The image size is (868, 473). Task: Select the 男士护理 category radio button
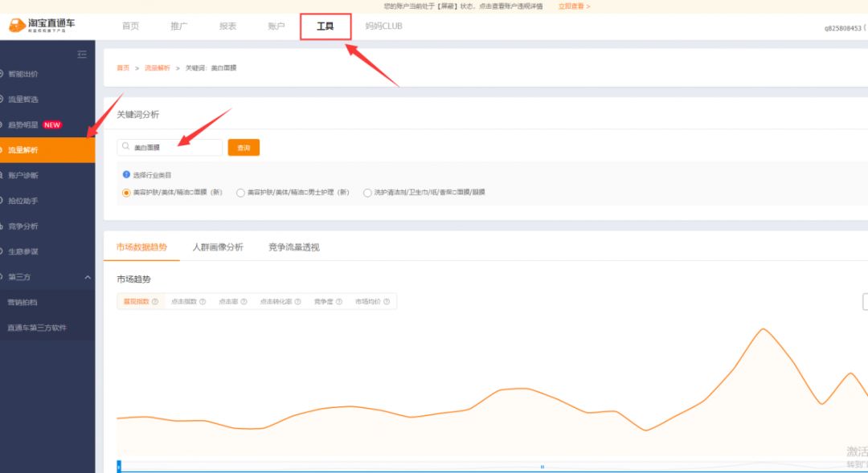coord(240,193)
